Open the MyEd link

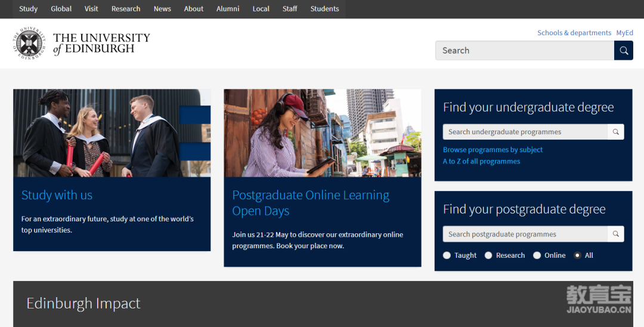pos(624,33)
